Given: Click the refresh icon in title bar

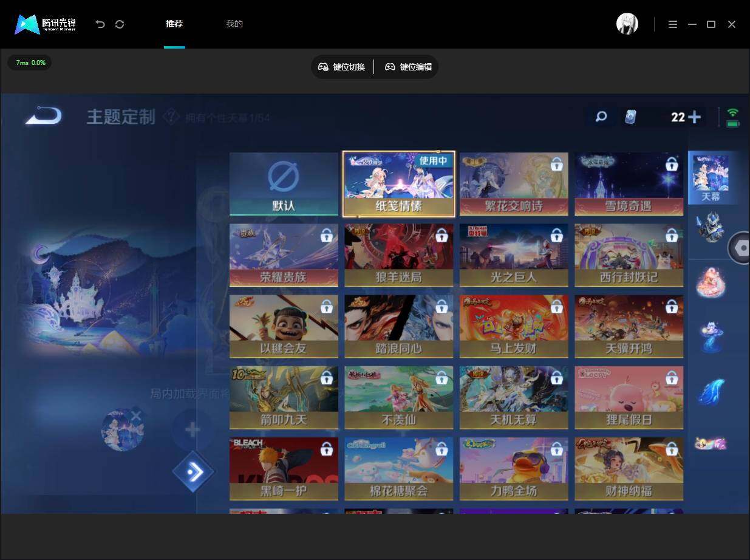Looking at the screenshot, I should (120, 24).
